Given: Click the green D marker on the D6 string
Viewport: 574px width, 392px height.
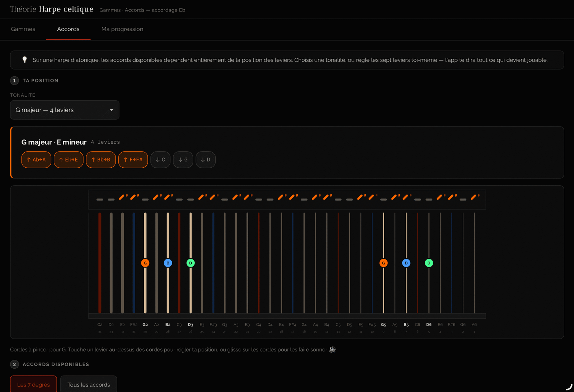Looking at the screenshot, I should tap(429, 263).
